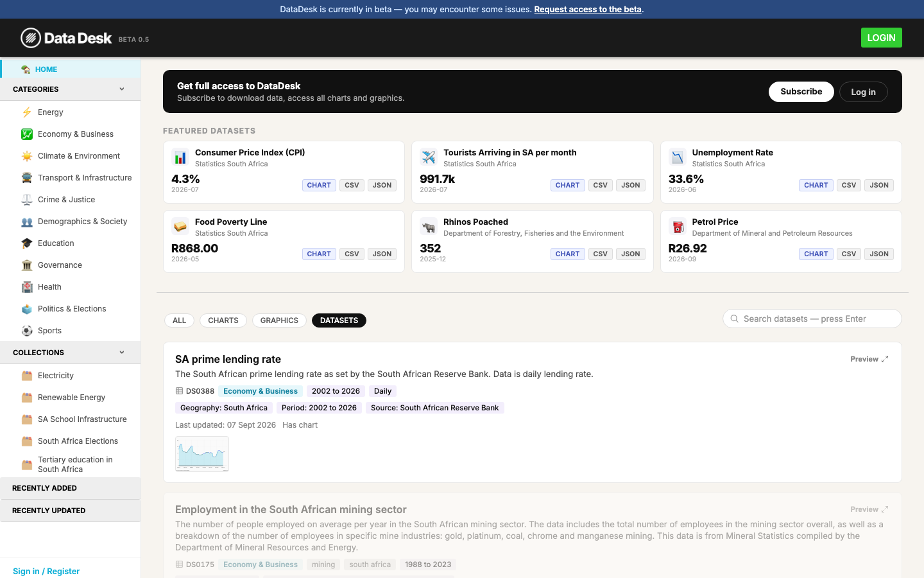This screenshot has width=924, height=578.
Task: Click the Log in banner button
Action: [x=864, y=92]
